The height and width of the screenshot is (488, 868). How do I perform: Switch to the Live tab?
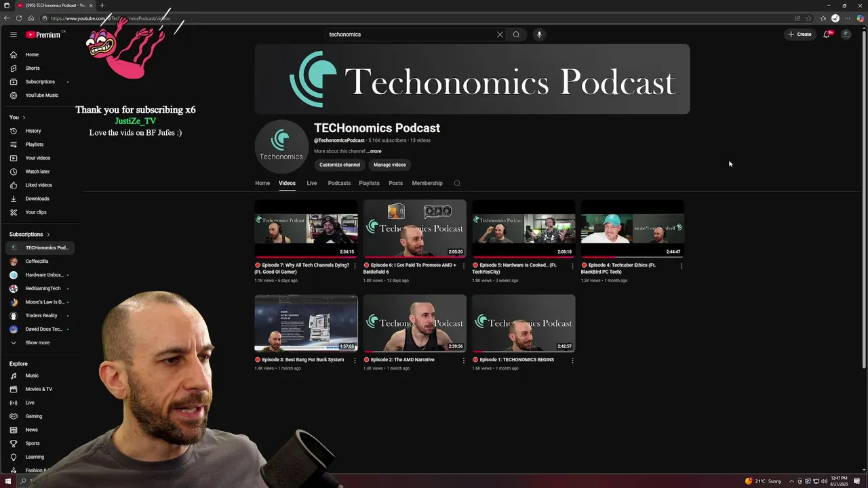312,183
